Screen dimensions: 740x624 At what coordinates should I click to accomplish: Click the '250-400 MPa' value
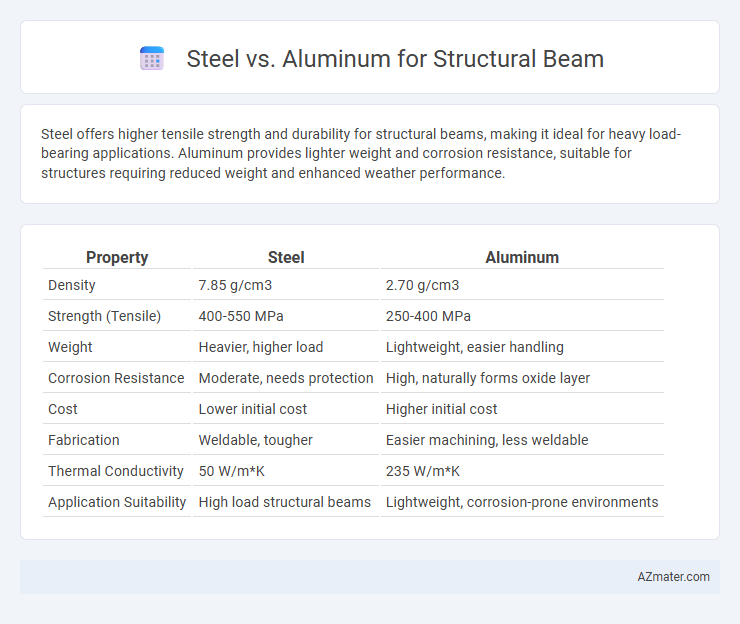[428, 316]
